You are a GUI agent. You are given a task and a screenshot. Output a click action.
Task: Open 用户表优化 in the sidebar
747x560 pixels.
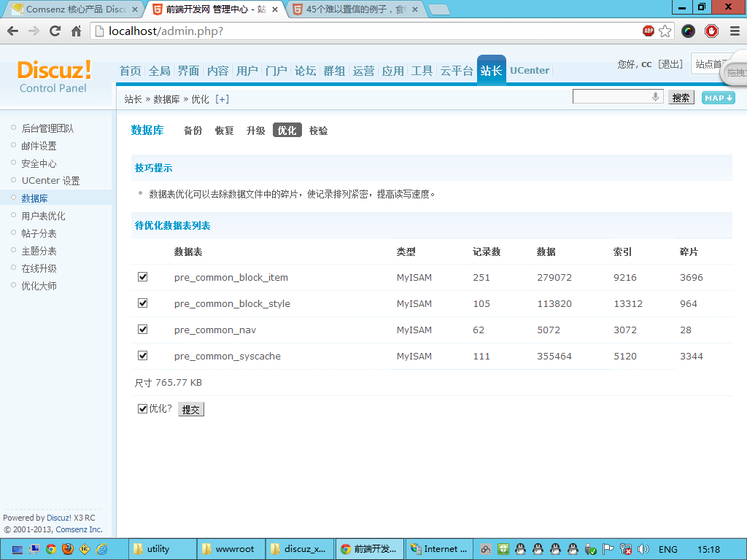43,216
